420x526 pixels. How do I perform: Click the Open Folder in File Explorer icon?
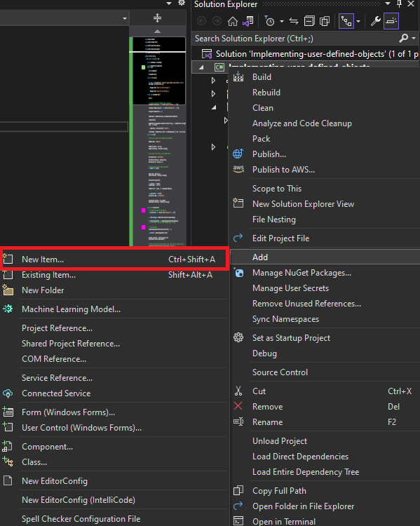click(x=238, y=506)
